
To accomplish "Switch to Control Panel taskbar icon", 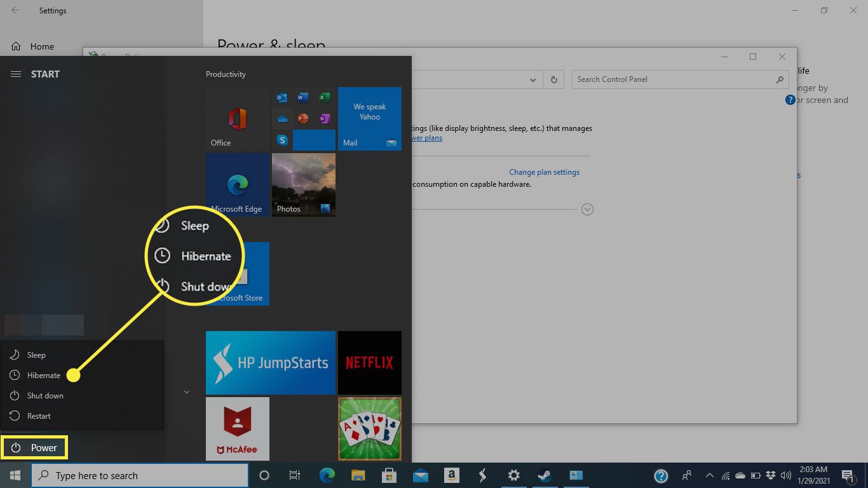I will [576, 475].
